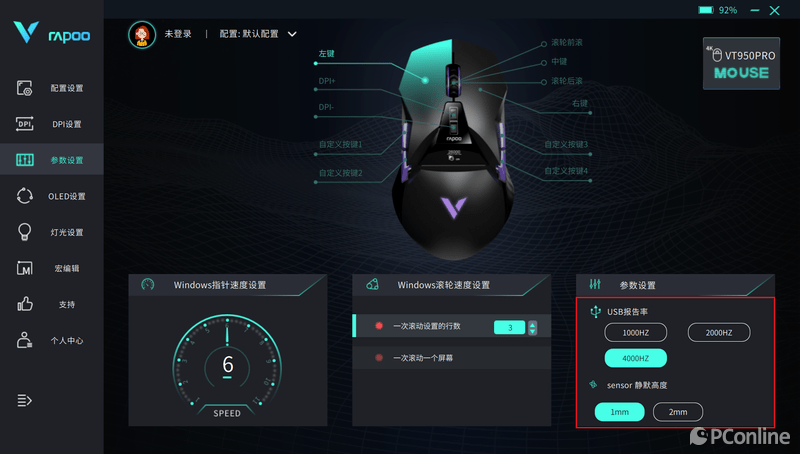Increase scroll lines with stepper arrows
This screenshot has width=800, height=454.
pyautogui.click(x=532, y=324)
